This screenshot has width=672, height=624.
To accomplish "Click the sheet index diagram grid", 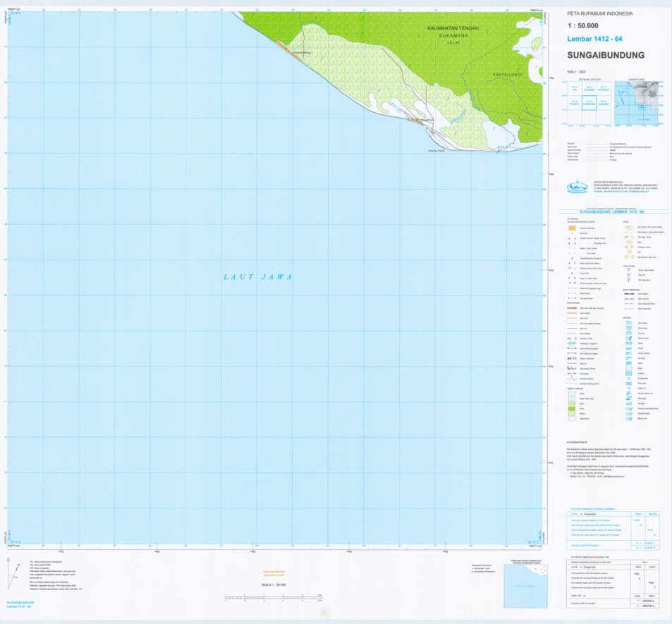I will coord(589,103).
